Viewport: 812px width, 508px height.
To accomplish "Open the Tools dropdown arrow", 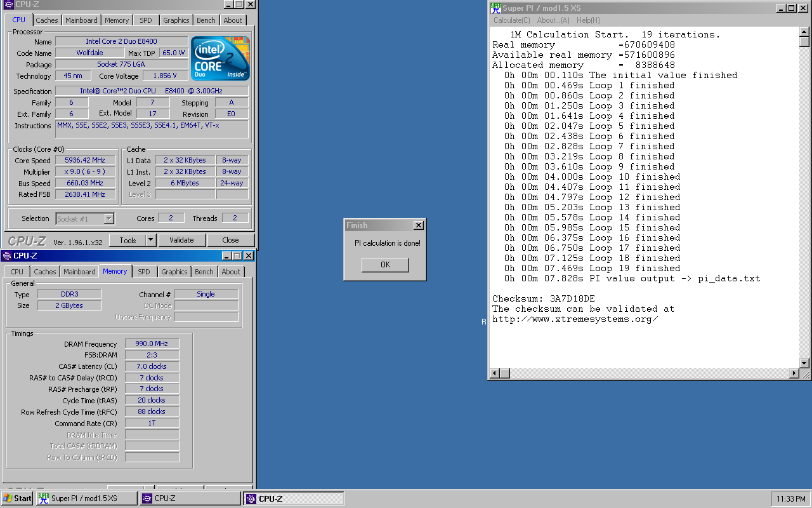I will tap(150, 240).
